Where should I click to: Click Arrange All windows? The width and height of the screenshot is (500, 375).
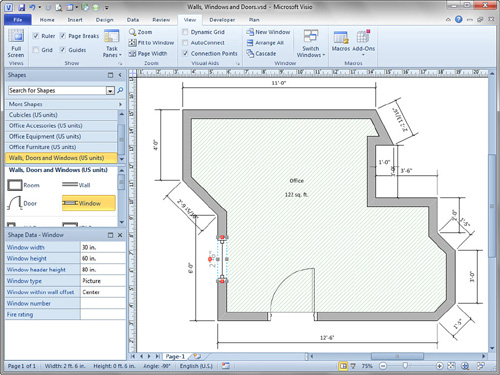tap(265, 43)
